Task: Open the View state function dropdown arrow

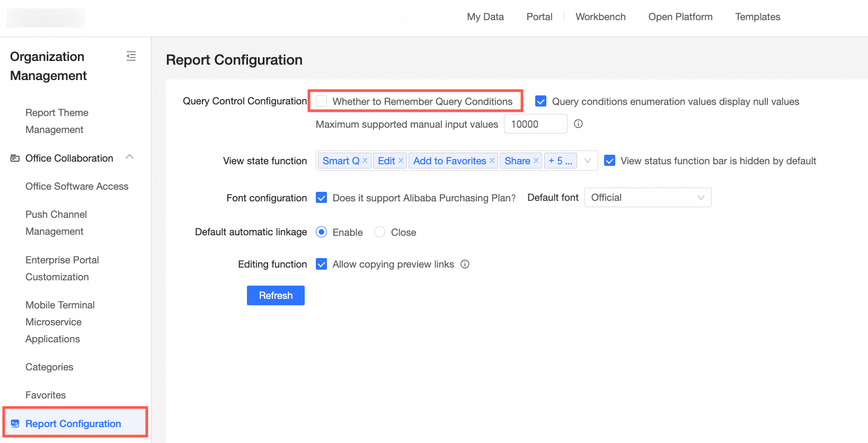Action: point(588,161)
